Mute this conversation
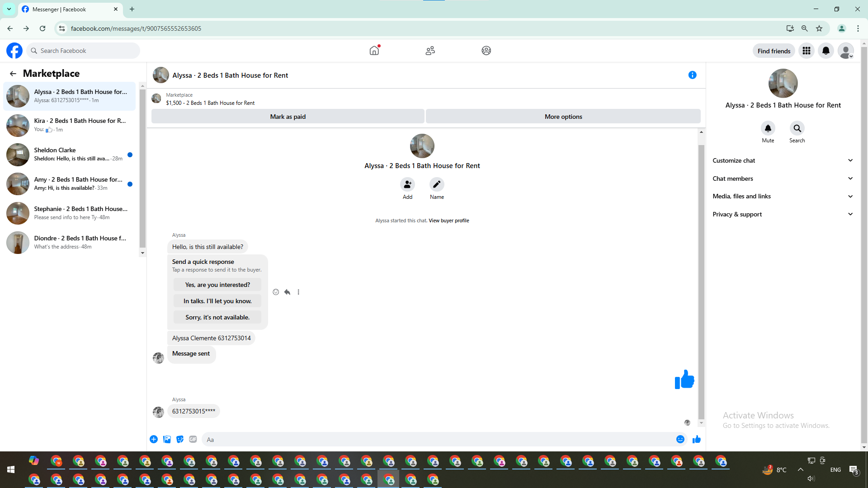 768,128
